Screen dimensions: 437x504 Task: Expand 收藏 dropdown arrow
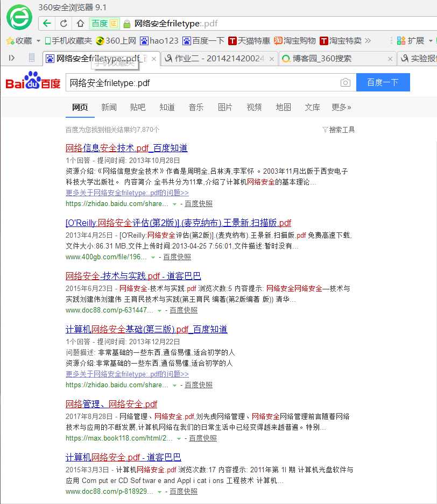[39, 41]
